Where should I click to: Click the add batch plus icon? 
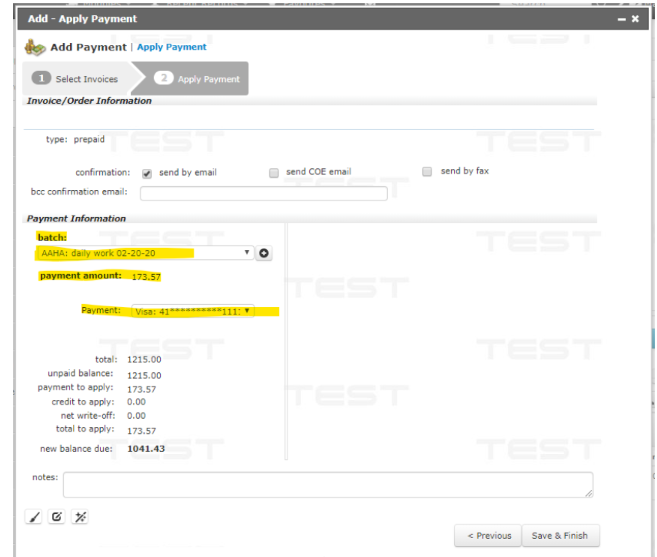click(265, 253)
